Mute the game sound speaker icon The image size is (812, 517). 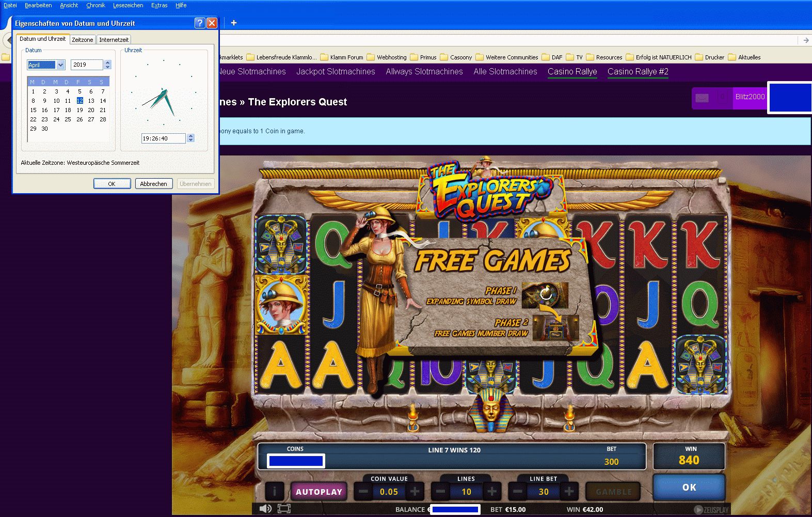coord(265,509)
